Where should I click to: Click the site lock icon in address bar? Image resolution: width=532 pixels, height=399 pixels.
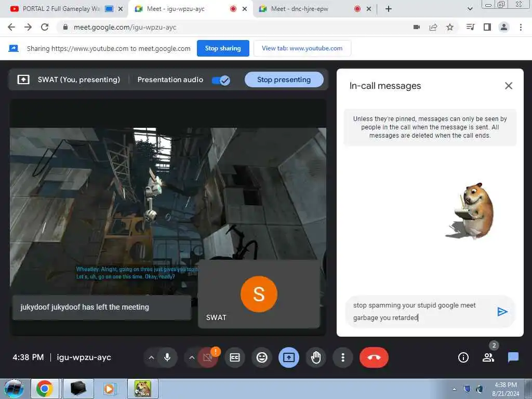point(65,27)
